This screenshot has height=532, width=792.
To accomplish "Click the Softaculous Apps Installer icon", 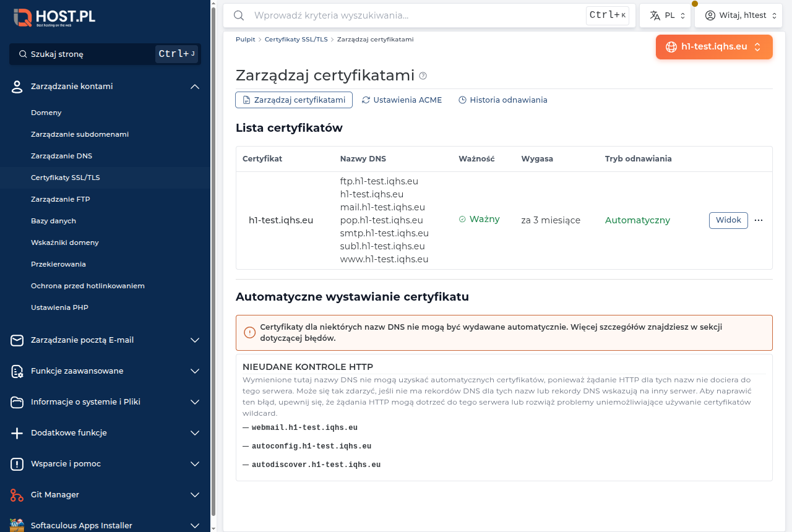I will click(17, 525).
